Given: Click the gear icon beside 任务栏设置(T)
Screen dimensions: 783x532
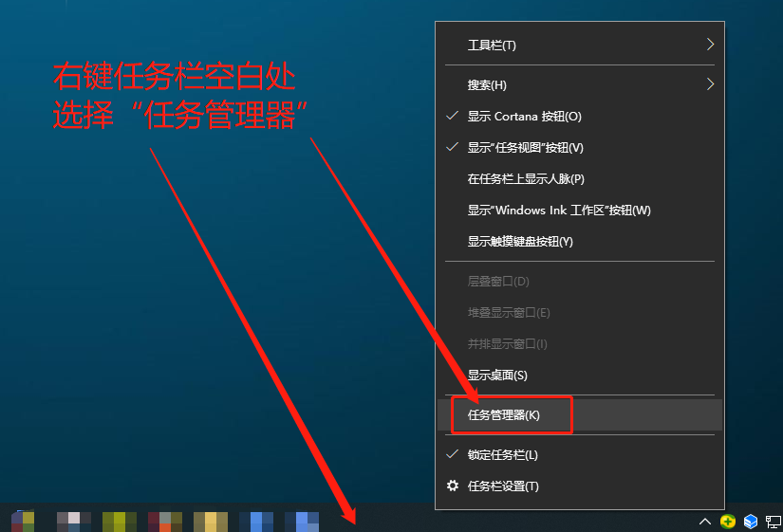Looking at the screenshot, I should pyautogui.click(x=452, y=486).
